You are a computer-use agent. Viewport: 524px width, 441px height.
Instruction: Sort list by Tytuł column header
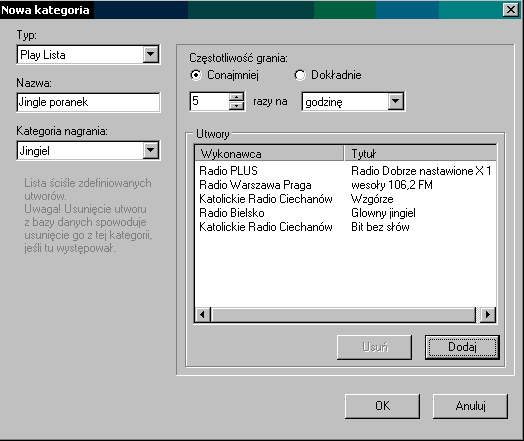click(x=420, y=154)
